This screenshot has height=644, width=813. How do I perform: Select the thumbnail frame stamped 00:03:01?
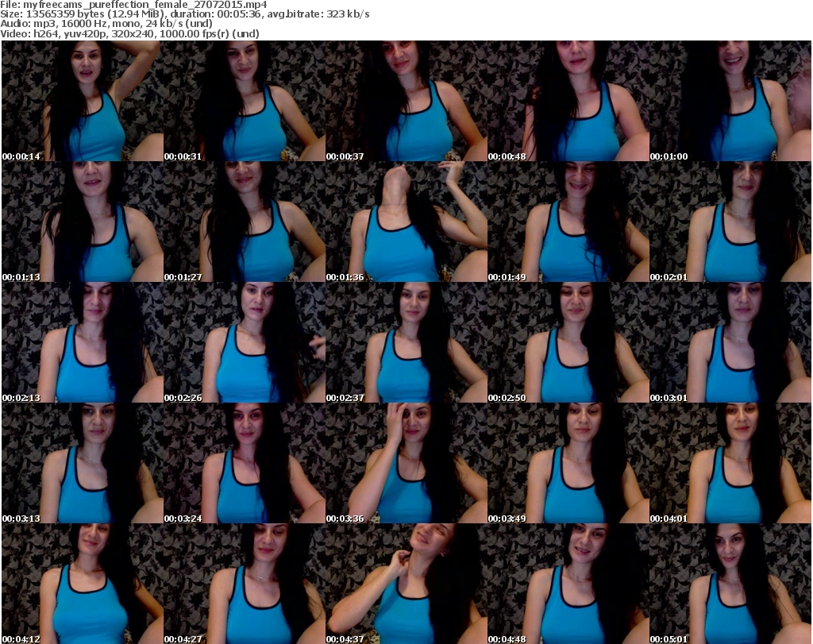click(x=730, y=343)
